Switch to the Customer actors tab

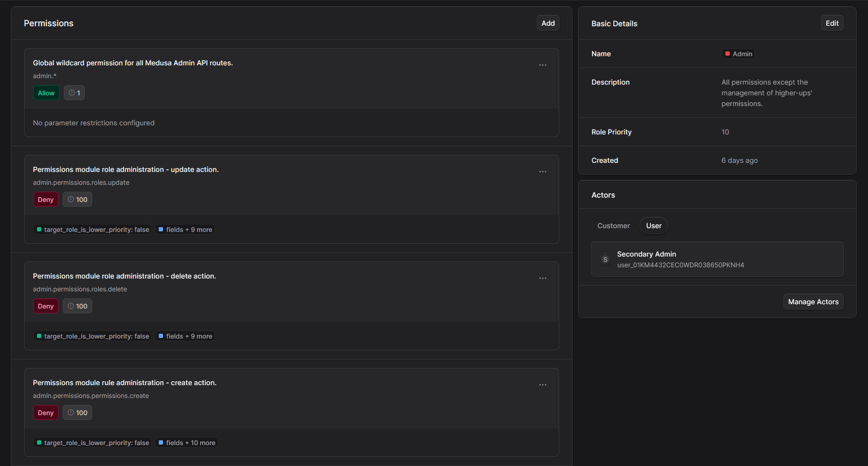coord(613,226)
